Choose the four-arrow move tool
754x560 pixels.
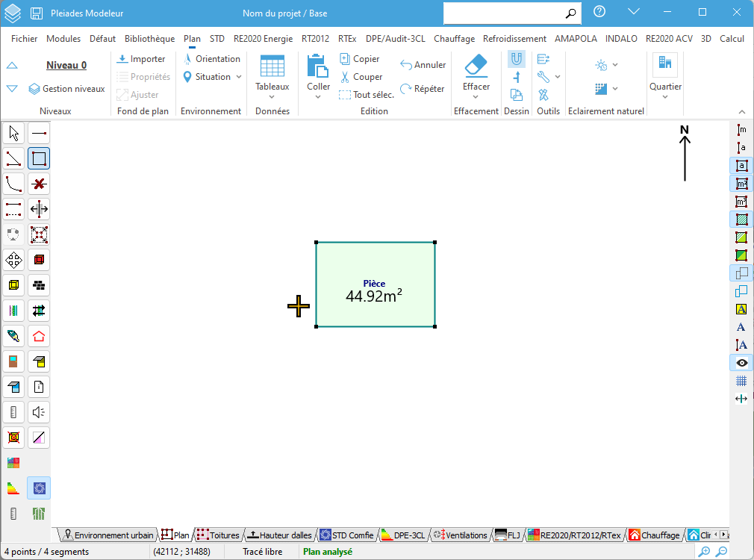(13, 261)
